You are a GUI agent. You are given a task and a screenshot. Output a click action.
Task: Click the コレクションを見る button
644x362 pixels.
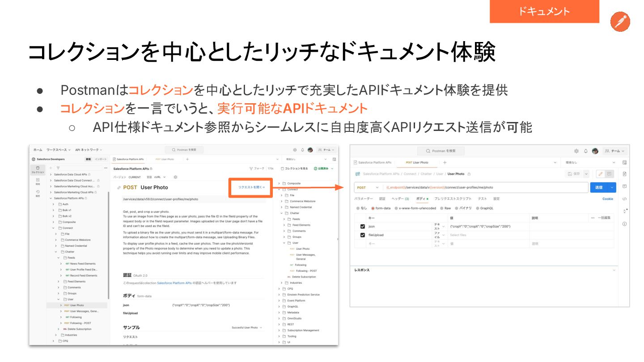click(294, 168)
